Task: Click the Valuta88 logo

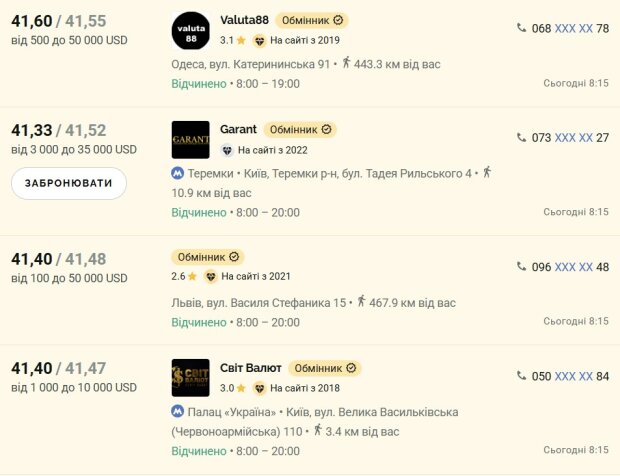Action: click(190, 30)
